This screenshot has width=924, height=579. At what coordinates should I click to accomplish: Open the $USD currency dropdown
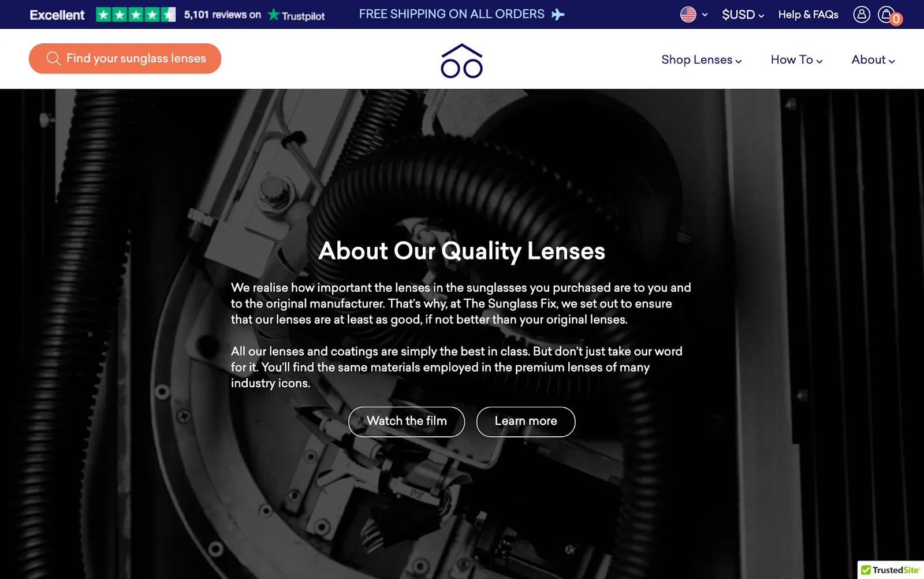[743, 15]
